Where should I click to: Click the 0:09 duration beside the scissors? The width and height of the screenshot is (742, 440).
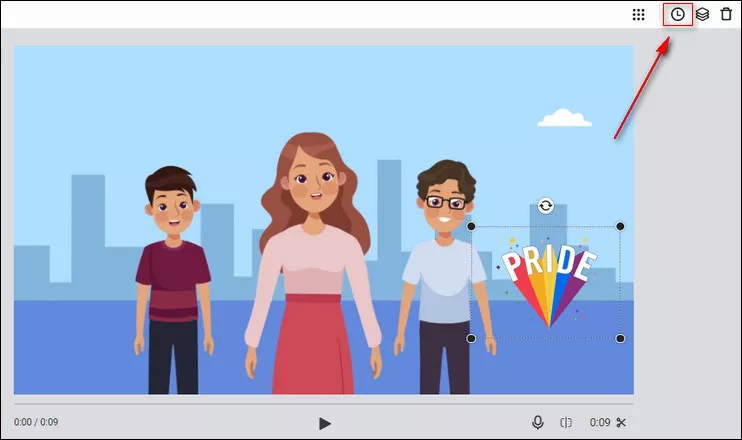click(600, 422)
